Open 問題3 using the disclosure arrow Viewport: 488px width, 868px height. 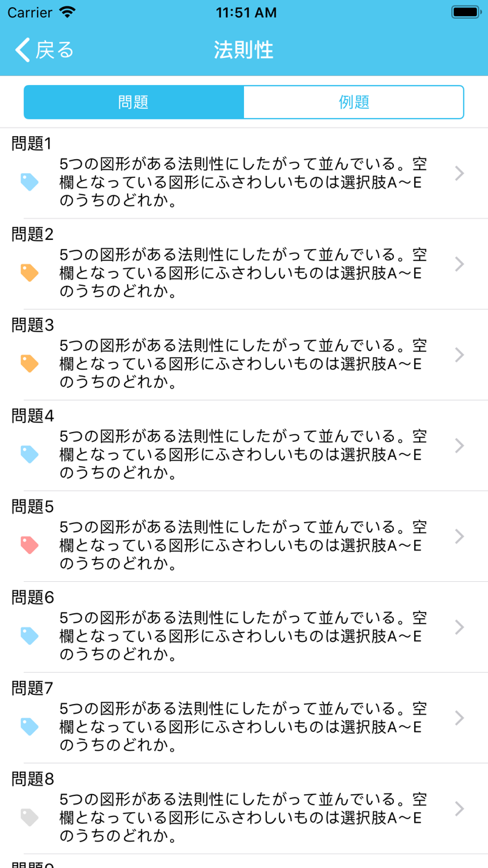click(x=459, y=354)
